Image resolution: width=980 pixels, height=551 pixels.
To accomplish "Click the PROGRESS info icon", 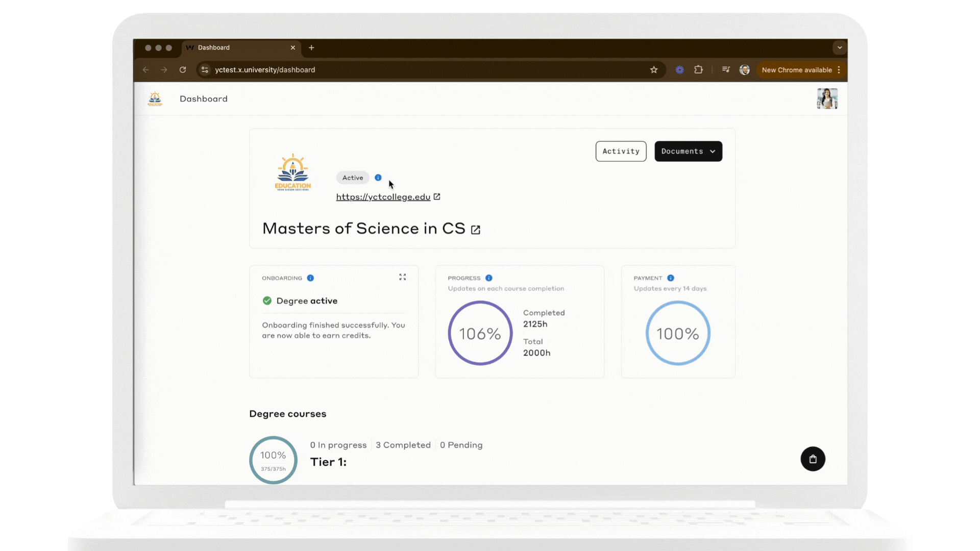I will click(488, 278).
